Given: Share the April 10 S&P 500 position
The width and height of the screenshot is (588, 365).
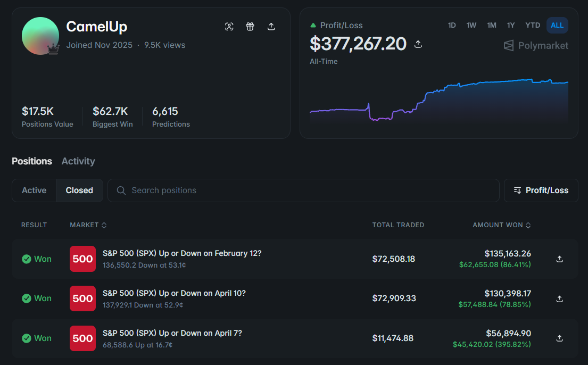Looking at the screenshot, I should tap(559, 299).
